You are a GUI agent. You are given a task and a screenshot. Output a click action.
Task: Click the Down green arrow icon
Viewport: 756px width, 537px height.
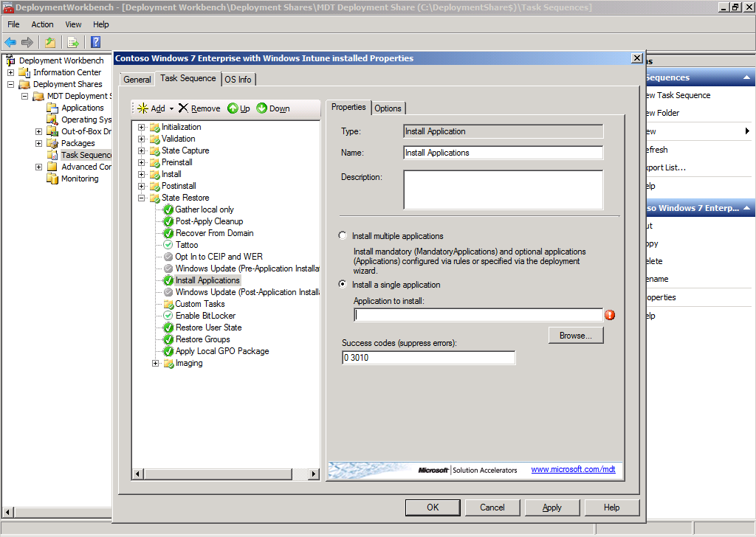click(x=261, y=108)
